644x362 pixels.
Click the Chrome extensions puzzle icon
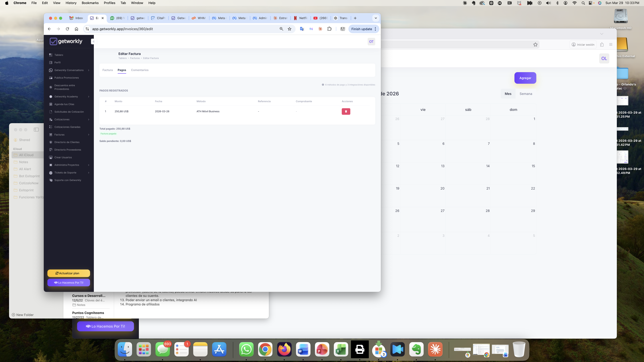[x=329, y=29]
